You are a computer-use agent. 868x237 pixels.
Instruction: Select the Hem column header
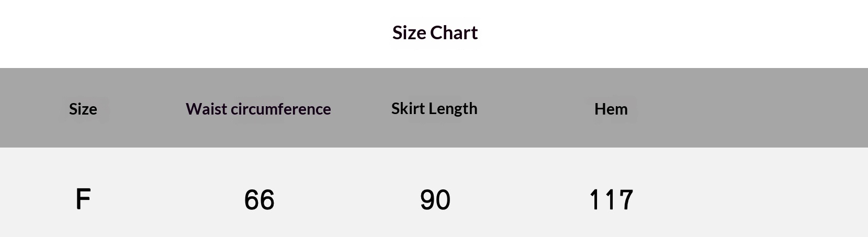point(611,109)
